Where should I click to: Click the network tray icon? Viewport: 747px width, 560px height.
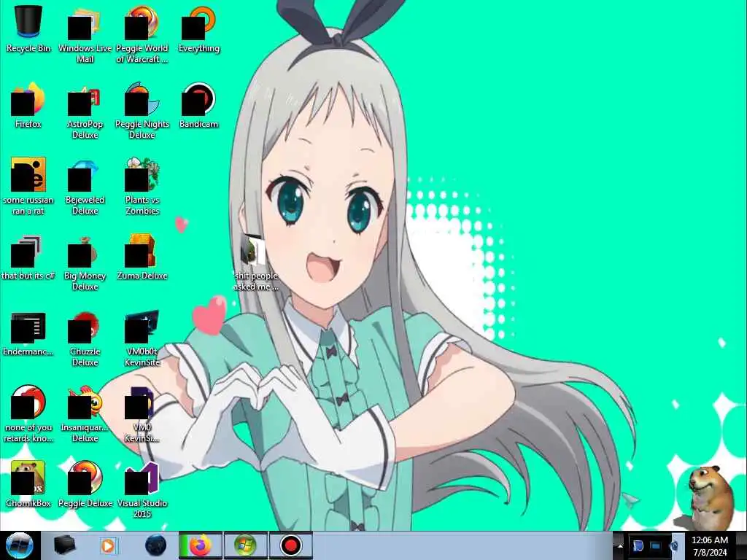pyautogui.click(x=656, y=546)
